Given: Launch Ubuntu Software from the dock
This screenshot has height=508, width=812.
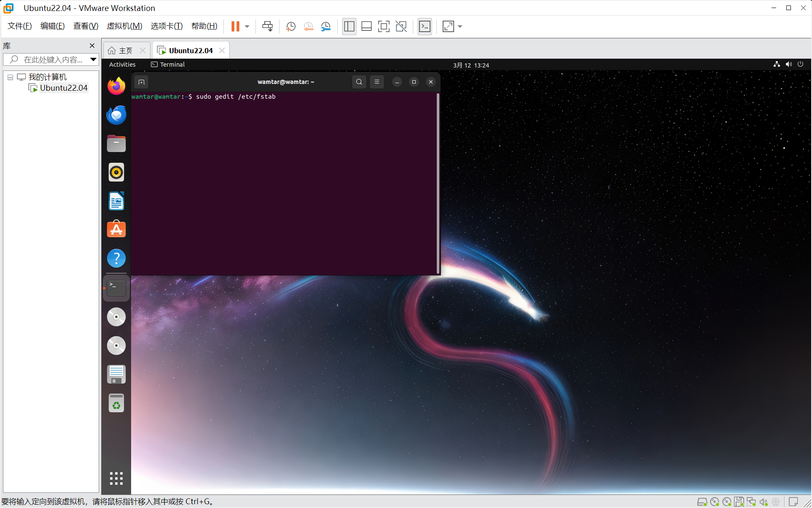Looking at the screenshot, I should tap(116, 230).
